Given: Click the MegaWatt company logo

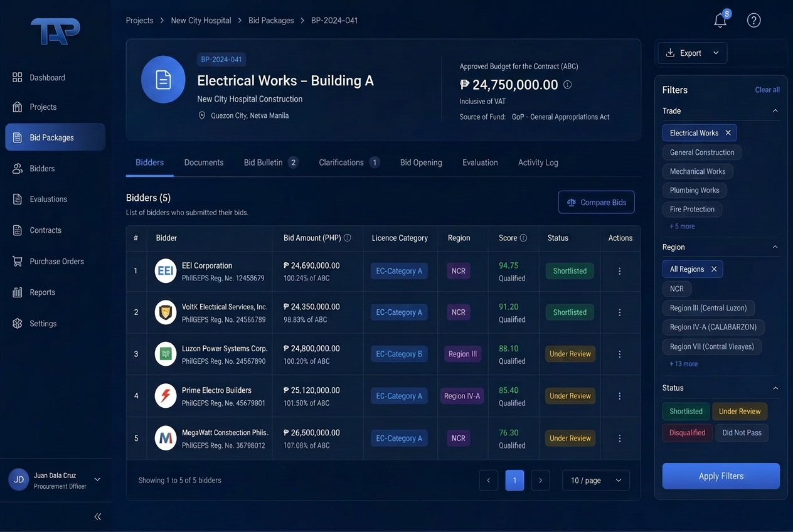Looking at the screenshot, I should point(166,439).
